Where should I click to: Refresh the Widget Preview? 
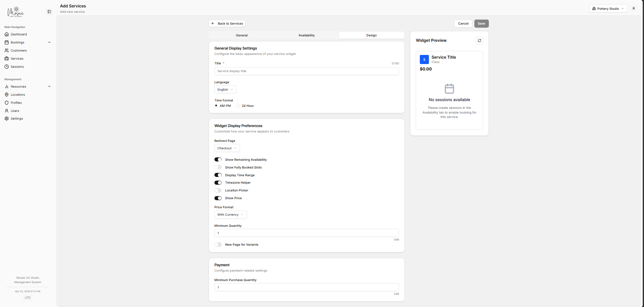(479, 40)
